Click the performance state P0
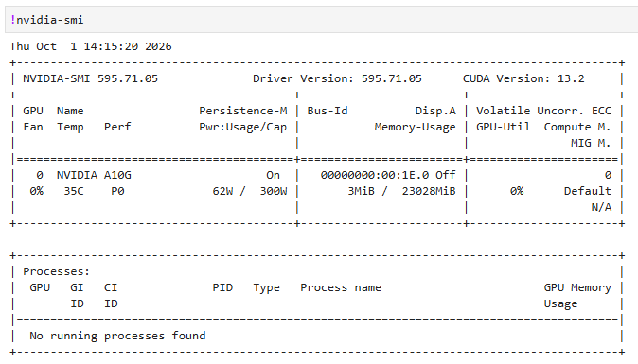Viewport: 638px width, 364px height. pos(117,191)
